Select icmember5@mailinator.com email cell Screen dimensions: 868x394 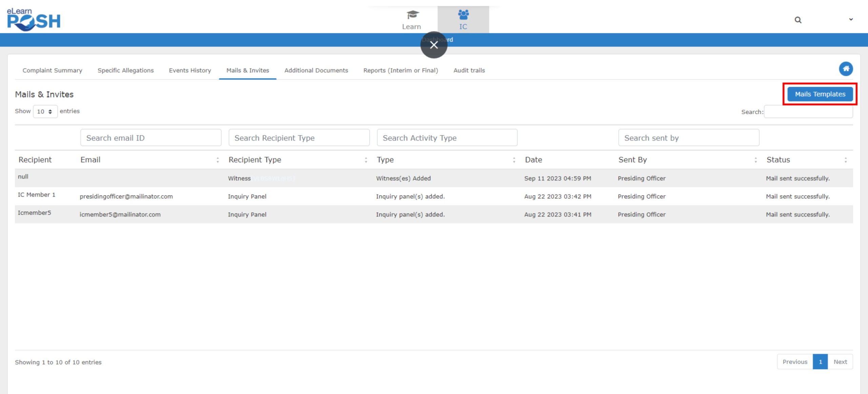120,214
